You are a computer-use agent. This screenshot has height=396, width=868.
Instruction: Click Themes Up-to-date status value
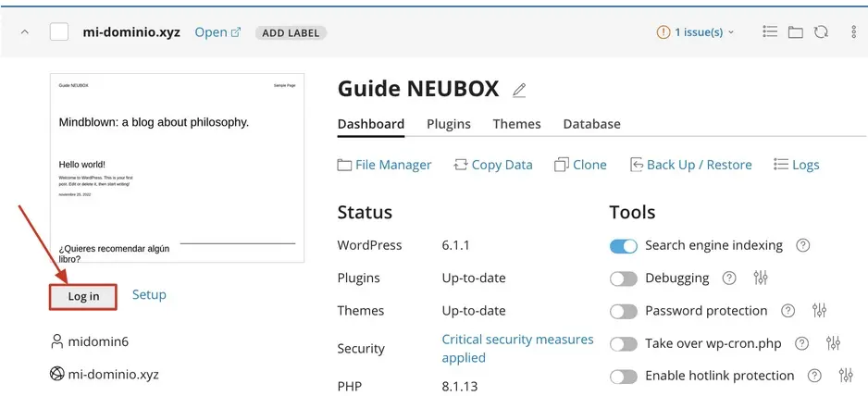click(x=474, y=311)
